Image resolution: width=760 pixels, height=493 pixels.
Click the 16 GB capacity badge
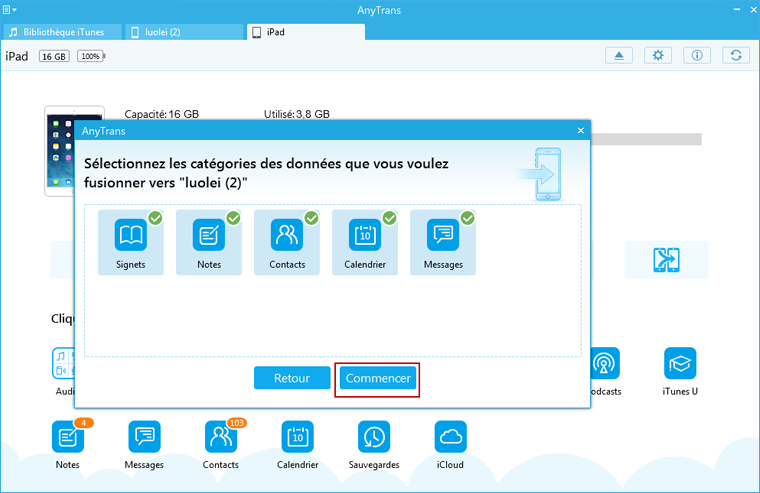54,56
